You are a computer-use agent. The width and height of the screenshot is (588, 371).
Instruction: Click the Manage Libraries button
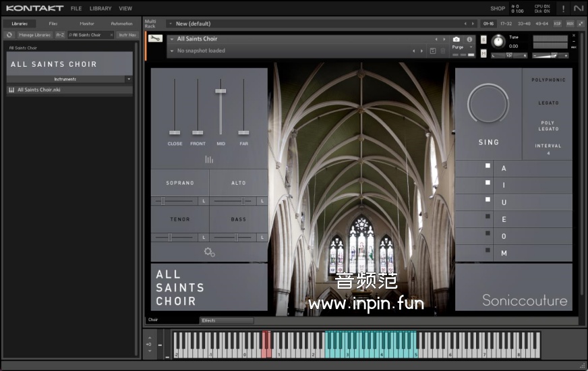point(35,34)
